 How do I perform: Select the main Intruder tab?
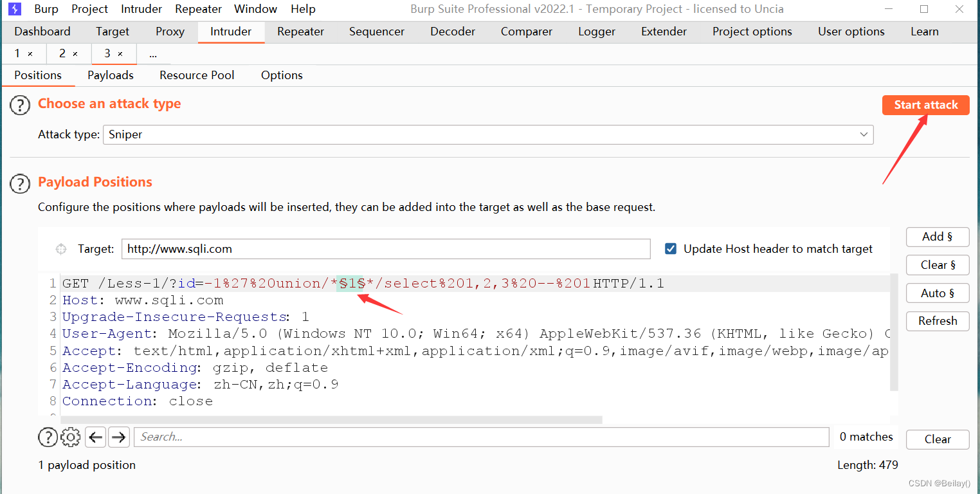pos(231,32)
